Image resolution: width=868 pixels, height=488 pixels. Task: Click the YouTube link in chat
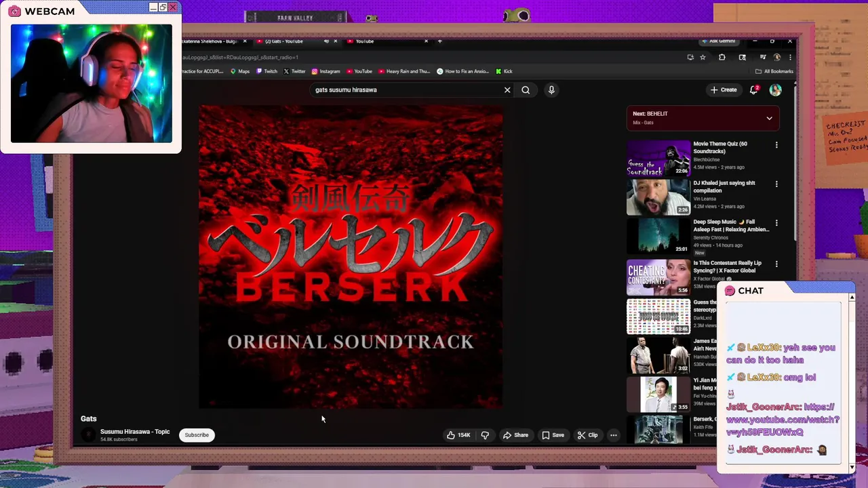783,420
